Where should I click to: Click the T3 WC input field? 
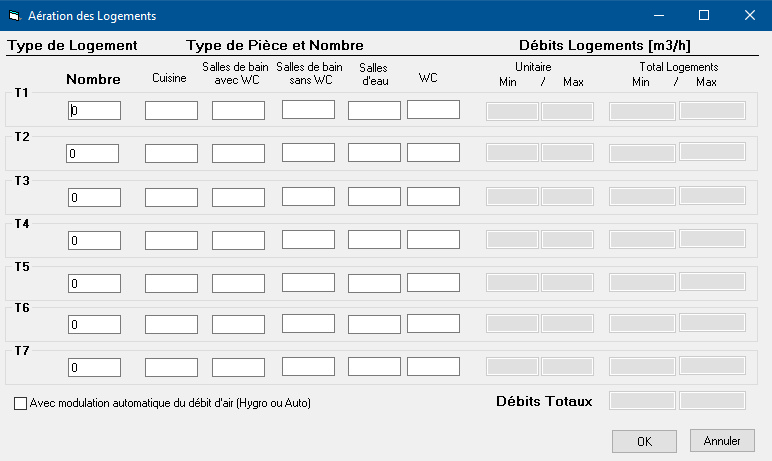tap(433, 196)
